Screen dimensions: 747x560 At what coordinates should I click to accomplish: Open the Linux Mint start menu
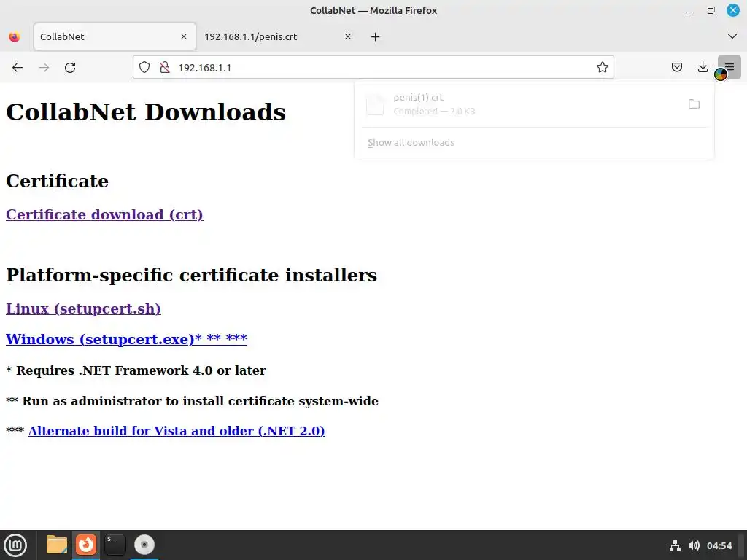pos(16,545)
